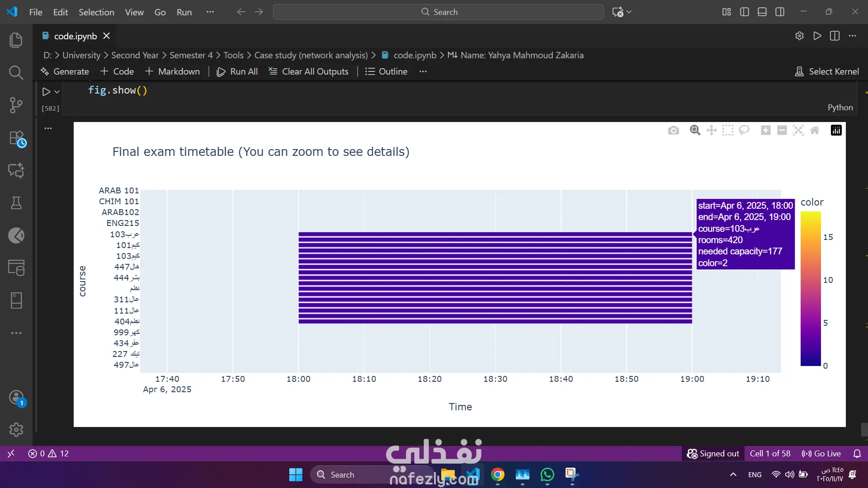The width and height of the screenshot is (868, 488).
Task: Expand the run cell options dropdown
Action: pos(57,92)
